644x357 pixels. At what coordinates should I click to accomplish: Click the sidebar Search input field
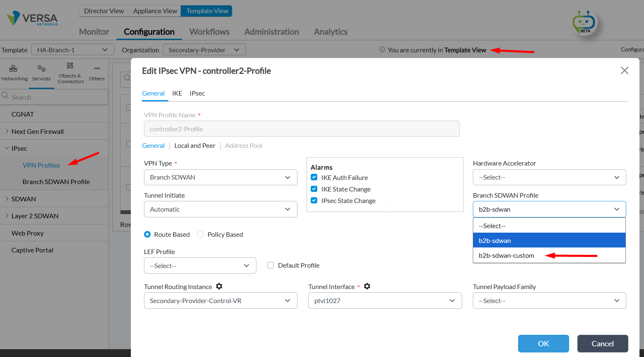tap(54, 97)
